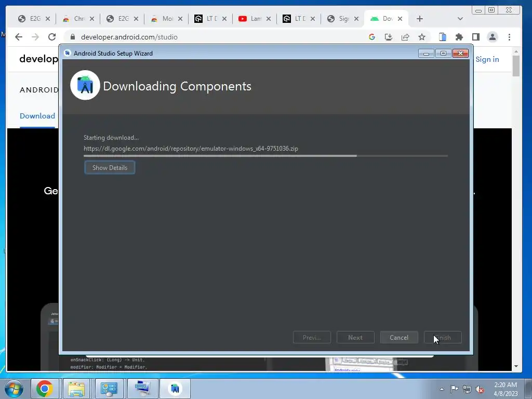The height and width of the screenshot is (399, 532).
Task: Maximize the Android Studio Setup Wizard window
Action: (x=443, y=54)
